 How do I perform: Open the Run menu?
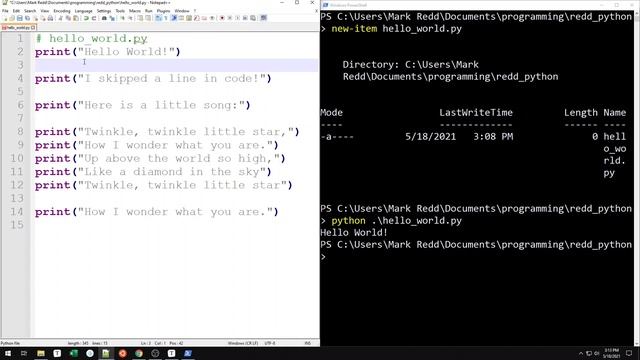point(149,11)
